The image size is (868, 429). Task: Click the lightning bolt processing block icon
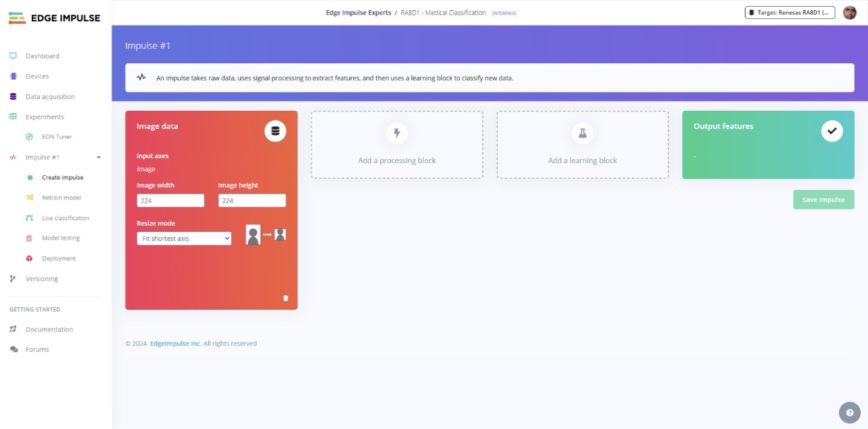pyautogui.click(x=397, y=133)
